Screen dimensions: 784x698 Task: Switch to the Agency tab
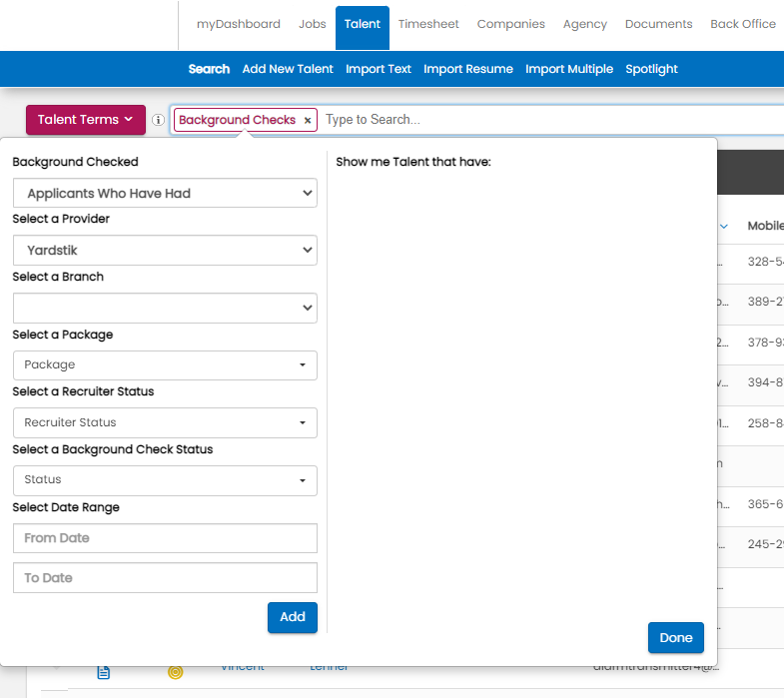(x=584, y=24)
